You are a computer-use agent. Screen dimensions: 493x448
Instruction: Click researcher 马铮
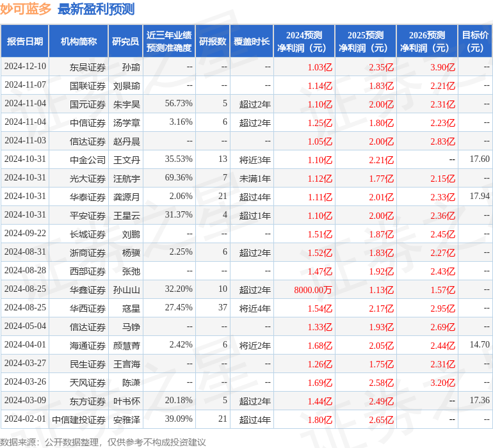131,327
